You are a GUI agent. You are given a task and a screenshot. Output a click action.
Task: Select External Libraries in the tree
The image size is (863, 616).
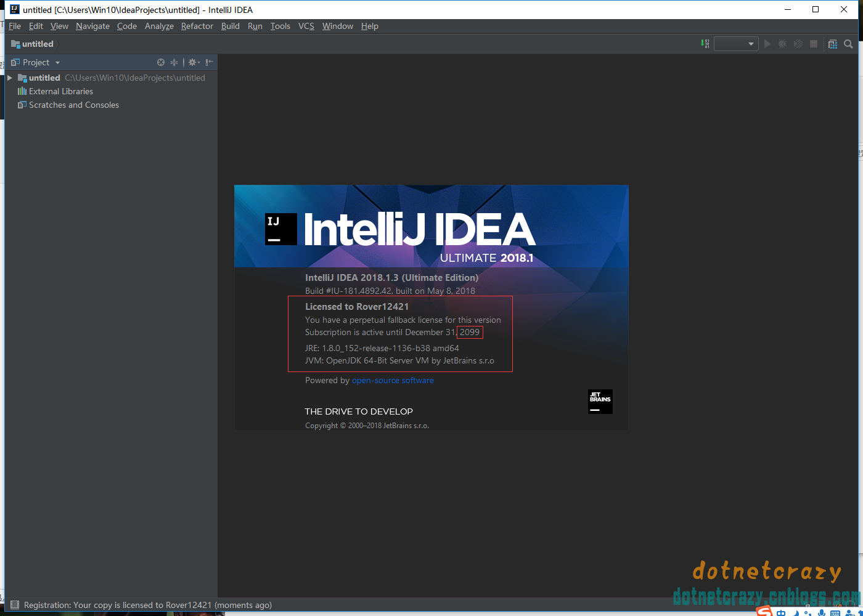[55, 91]
